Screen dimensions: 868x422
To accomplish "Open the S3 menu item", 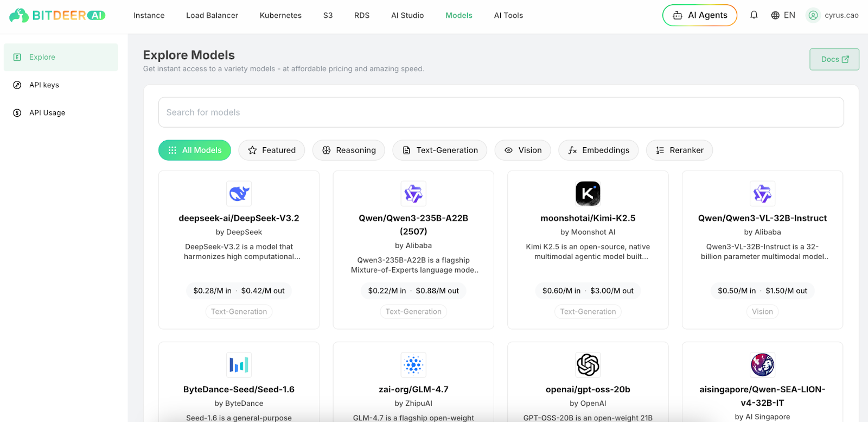I will coord(328,15).
